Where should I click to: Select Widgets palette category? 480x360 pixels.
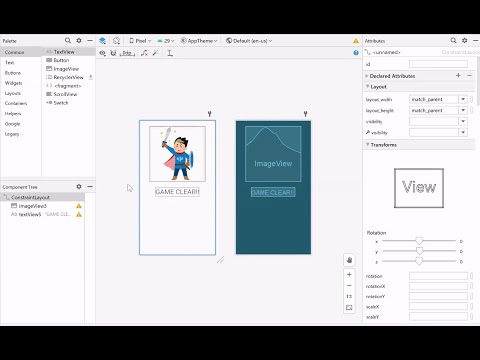coord(13,83)
